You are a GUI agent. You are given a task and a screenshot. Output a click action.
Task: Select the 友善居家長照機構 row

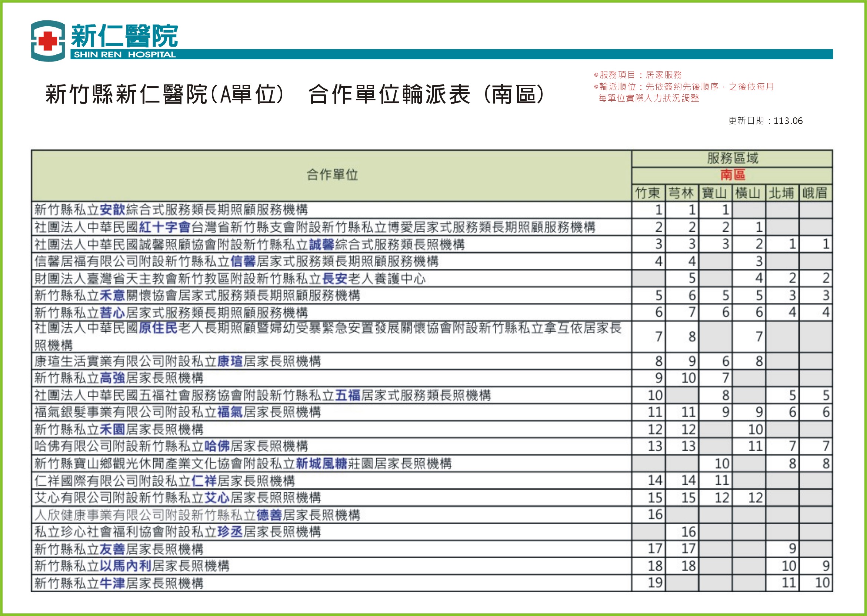tap(432, 549)
